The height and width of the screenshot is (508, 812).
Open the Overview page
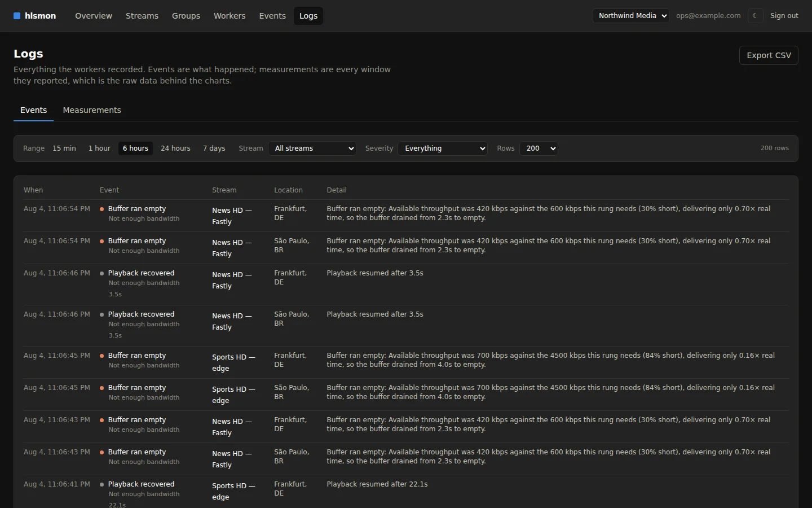click(94, 16)
